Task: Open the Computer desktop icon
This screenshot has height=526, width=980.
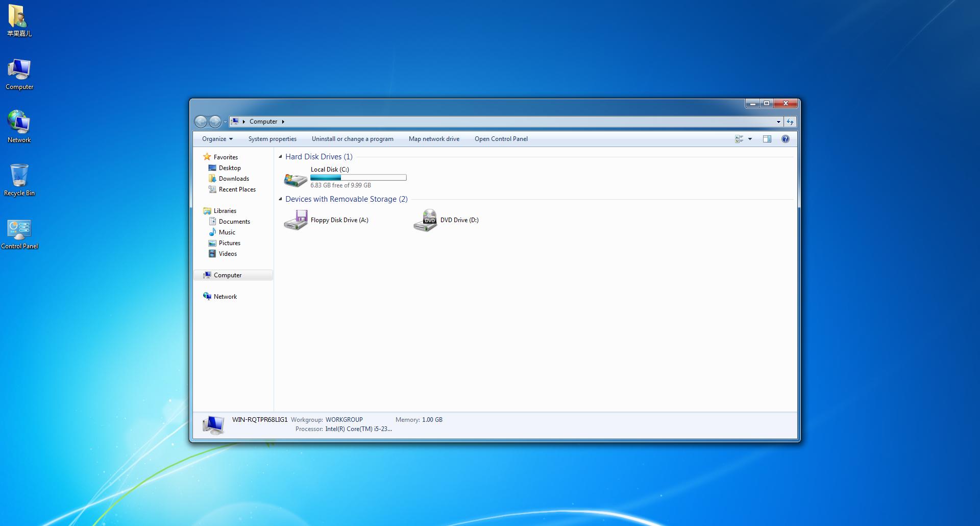Action: [x=19, y=75]
